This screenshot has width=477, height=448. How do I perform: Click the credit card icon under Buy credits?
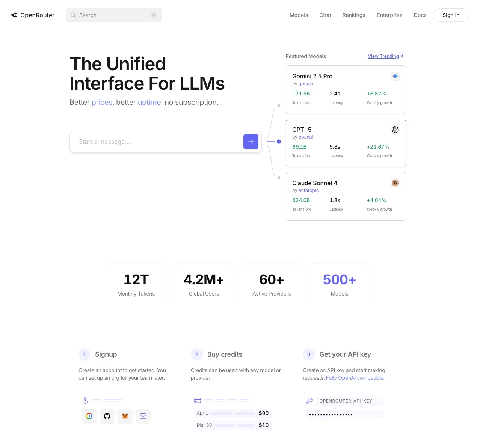click(198, 400)
